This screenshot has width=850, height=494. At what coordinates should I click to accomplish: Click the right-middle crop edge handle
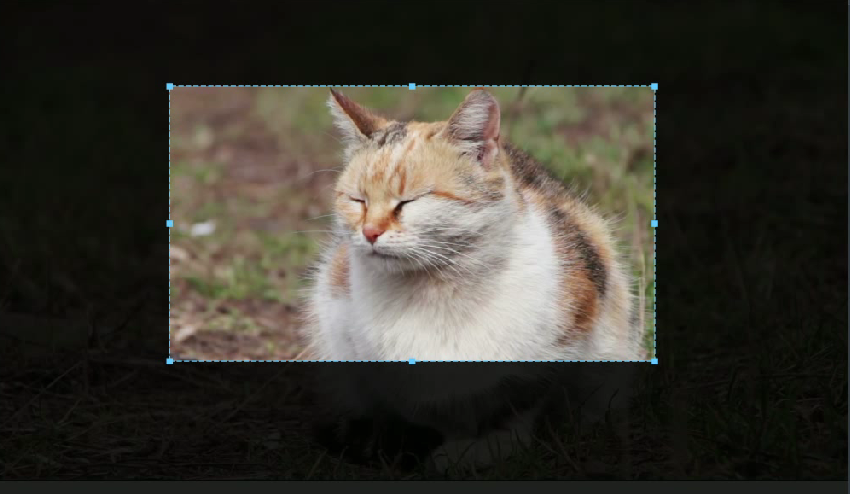654,224
